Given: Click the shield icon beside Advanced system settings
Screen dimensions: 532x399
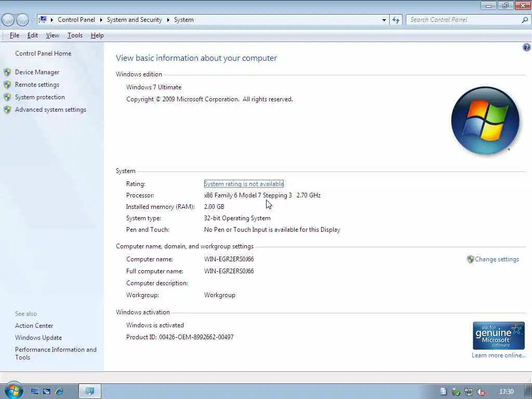Looking at the screenshot, I should point(7,110).
